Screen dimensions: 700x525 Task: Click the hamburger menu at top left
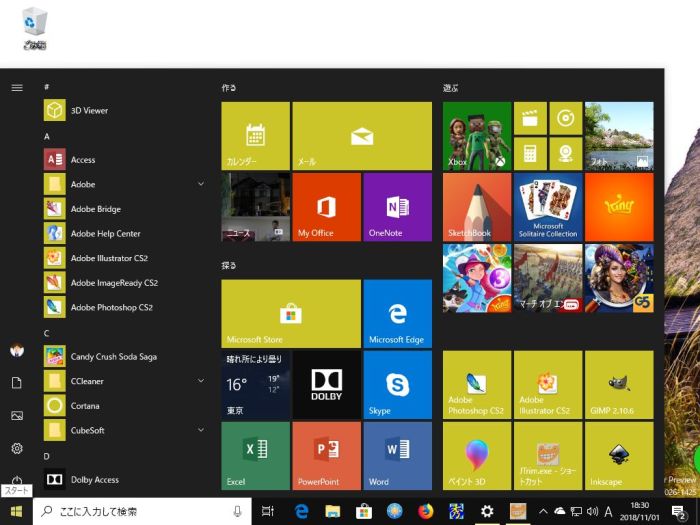(17, 87)
